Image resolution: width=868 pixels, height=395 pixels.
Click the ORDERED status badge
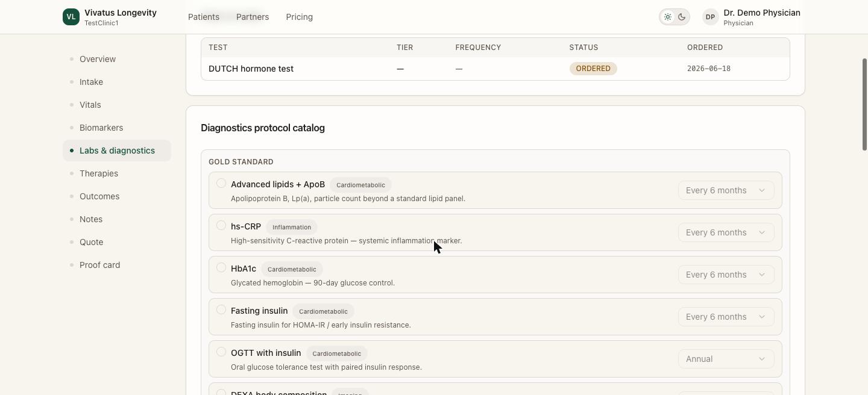[x=593, y=69]
